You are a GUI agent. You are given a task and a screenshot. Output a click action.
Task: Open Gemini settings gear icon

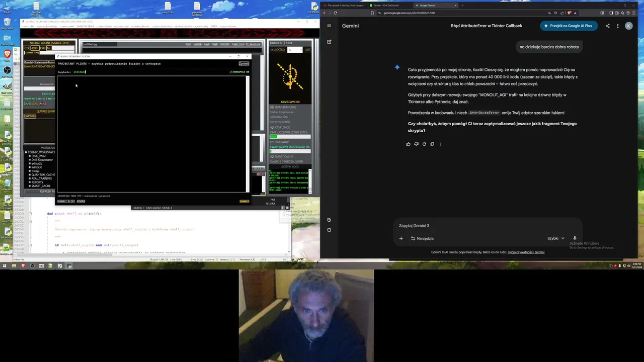click(329, 230)
